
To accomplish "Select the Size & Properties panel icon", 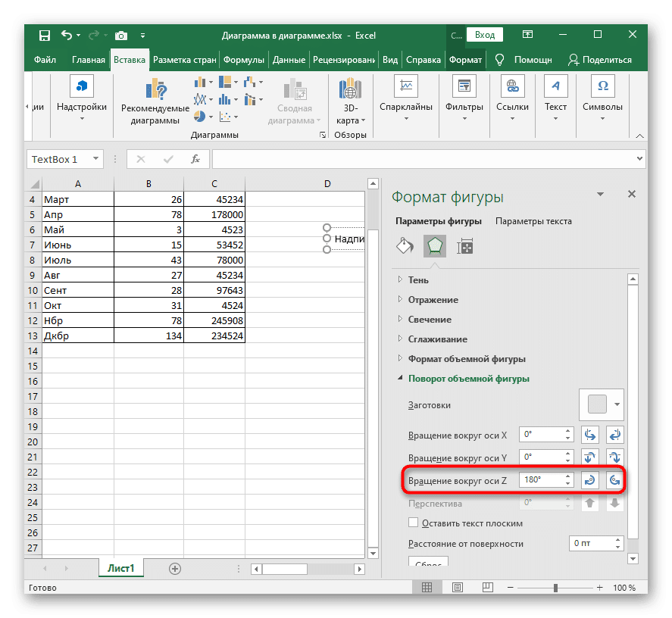I will [x=464, y=246].
